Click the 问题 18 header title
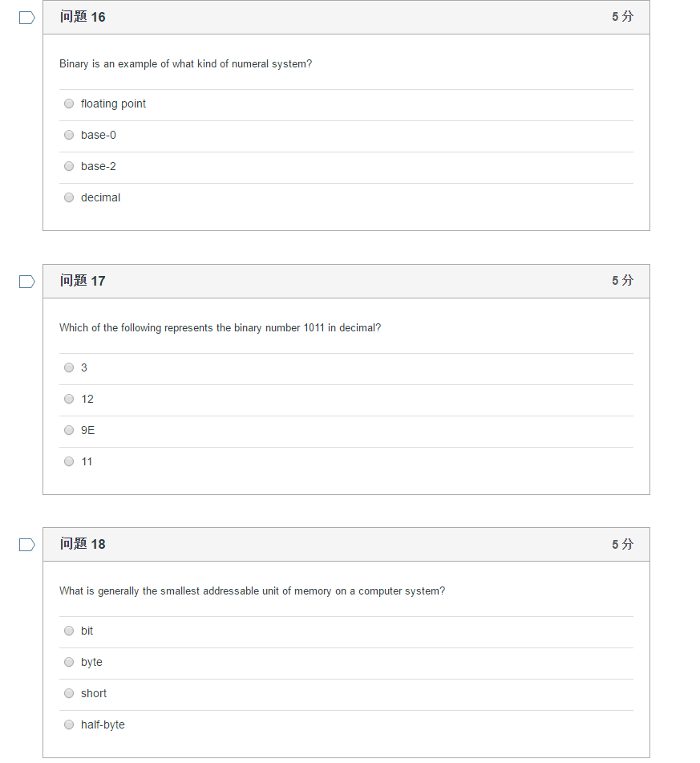700x763 pixels. [83, 544]
